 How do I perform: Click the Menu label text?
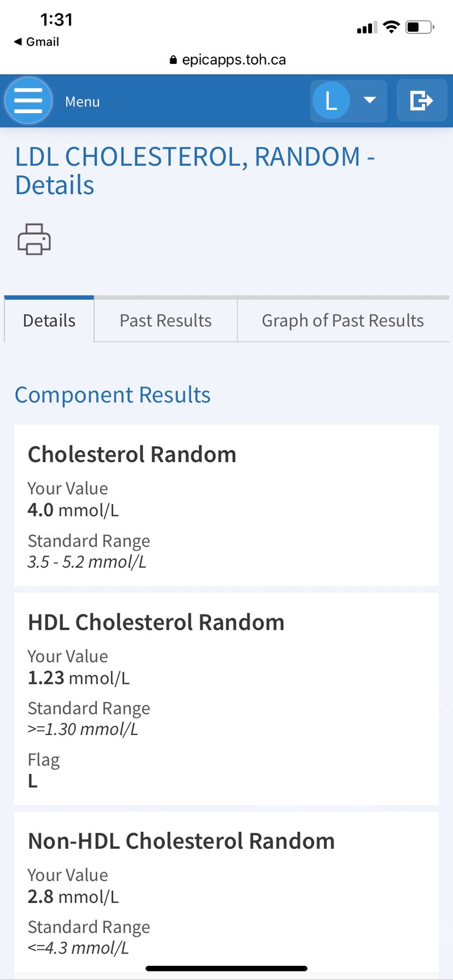83,102
